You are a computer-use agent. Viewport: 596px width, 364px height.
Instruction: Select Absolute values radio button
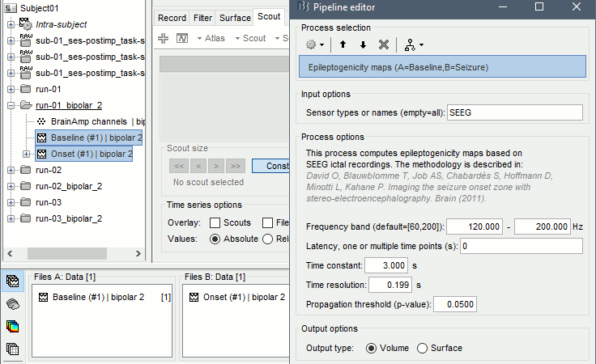pyautogui.click(x=215, y=239)
